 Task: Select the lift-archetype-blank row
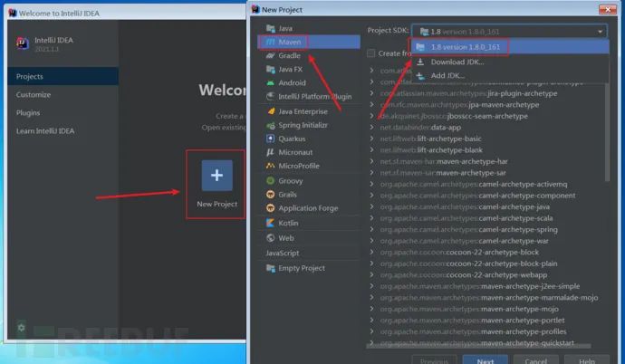pyautogui.click(x=485, y=150)
